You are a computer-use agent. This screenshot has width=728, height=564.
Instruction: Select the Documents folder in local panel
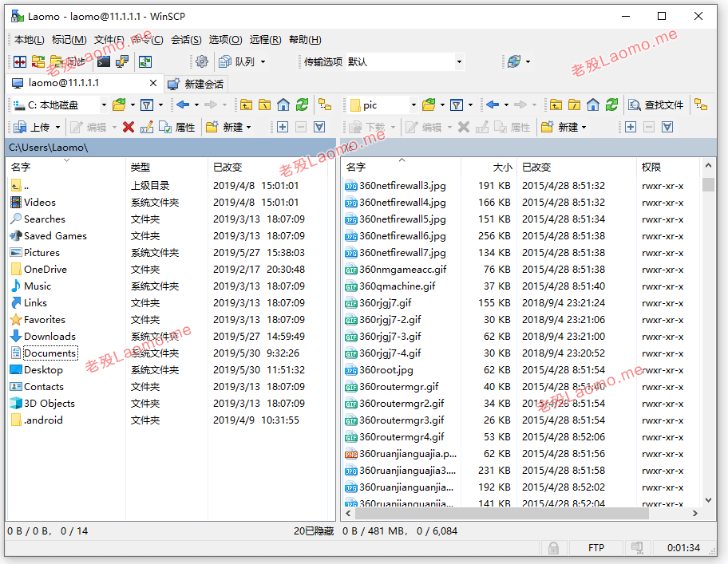[49, 353]
